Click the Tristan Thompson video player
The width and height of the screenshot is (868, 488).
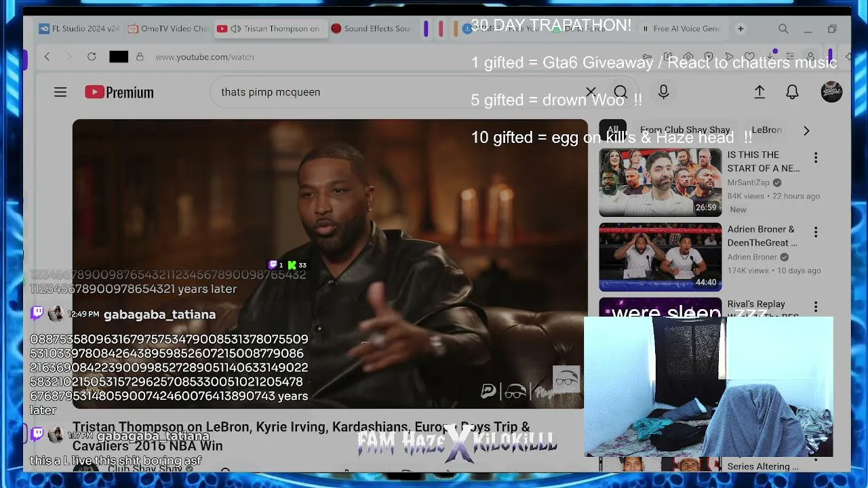330,264
